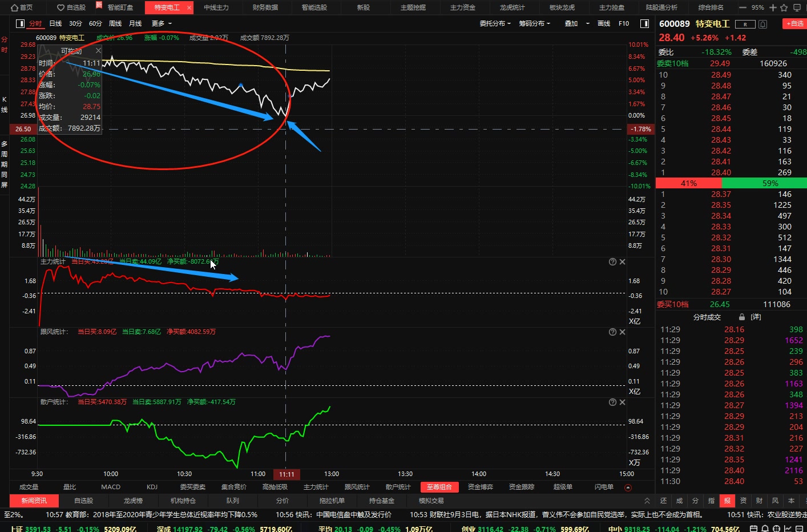Switch chart to 30分 period
This screenshot has height=532, width=807.
(75, 23)
